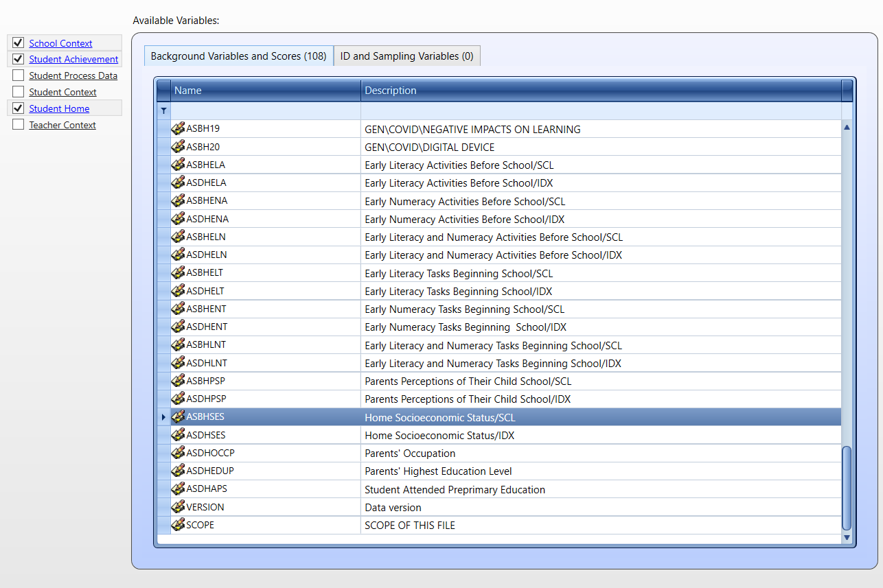Click the icon beside ASBHELA variable

click(x=178, y=165)
